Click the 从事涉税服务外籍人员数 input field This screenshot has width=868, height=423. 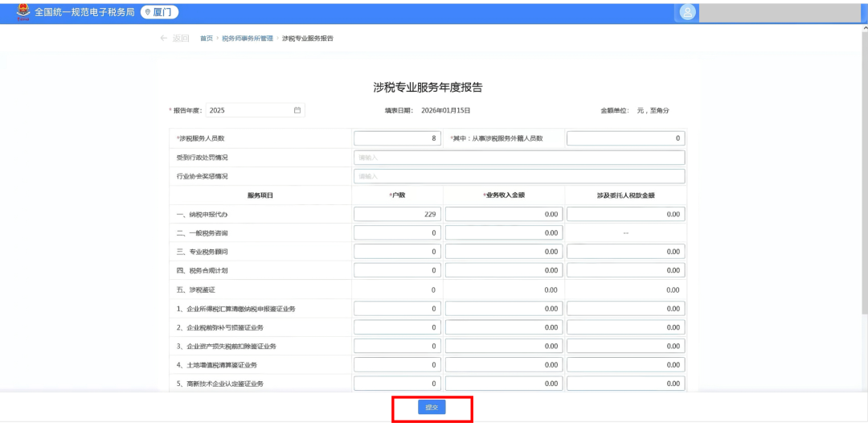(x=625, y=138)
